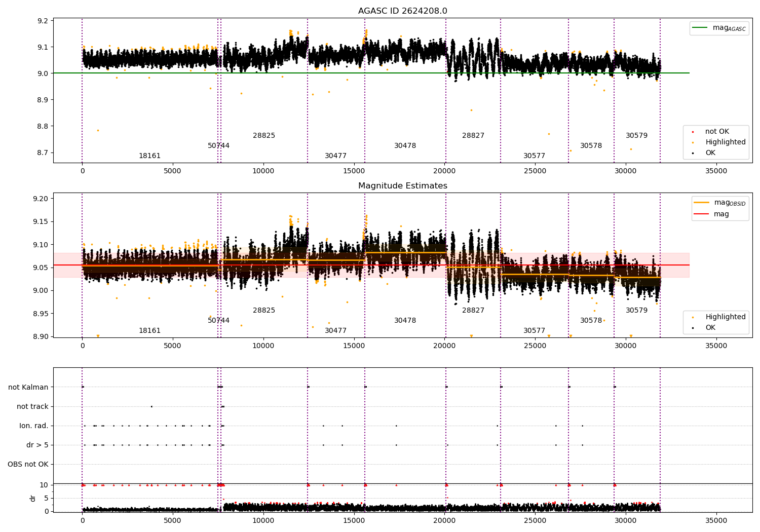
Task: Click the 'AGASC ID 2624208.0' plot title
Action: (402, 11)
